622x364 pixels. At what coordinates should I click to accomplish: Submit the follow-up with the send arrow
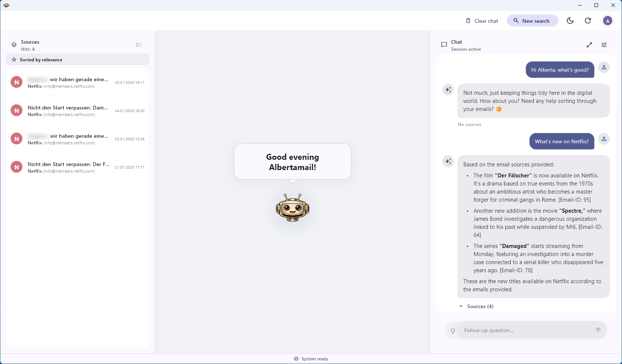pos(598,330)
